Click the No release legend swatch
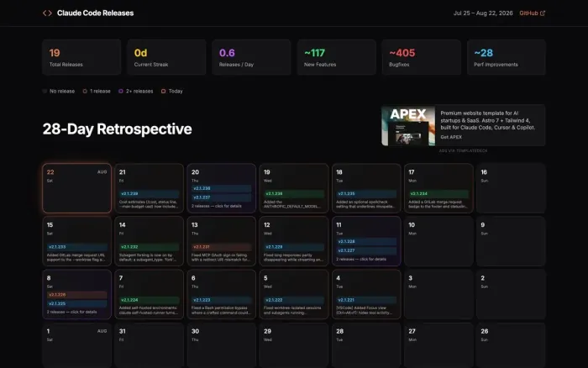The height and width of the screenshot is (368, 588). pyautogui.click(x=45, y=91)
